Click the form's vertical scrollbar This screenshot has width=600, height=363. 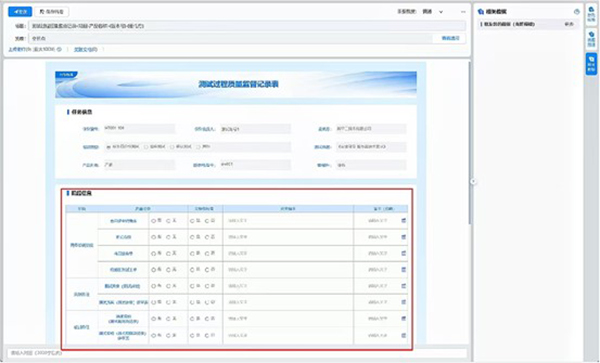coord(469,143)
